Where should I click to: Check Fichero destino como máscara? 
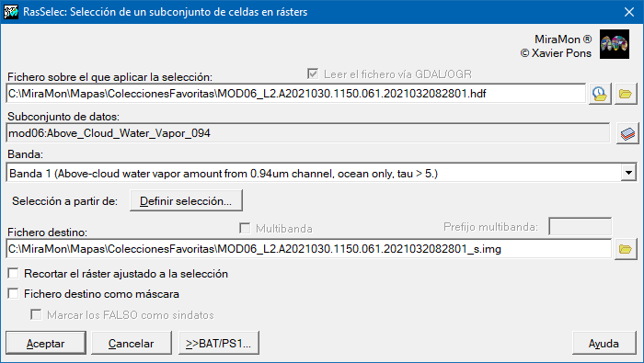point(14,294)
